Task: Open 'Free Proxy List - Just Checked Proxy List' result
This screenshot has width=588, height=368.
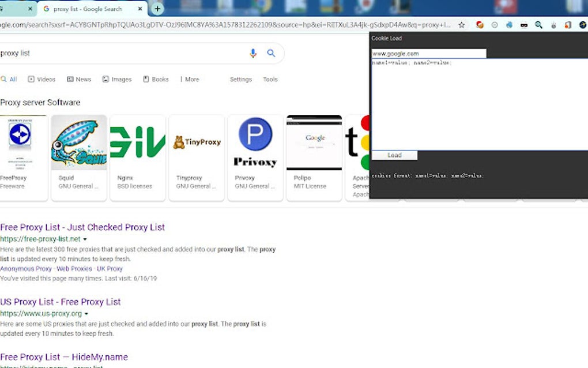Action: click(x=82, y=227)
